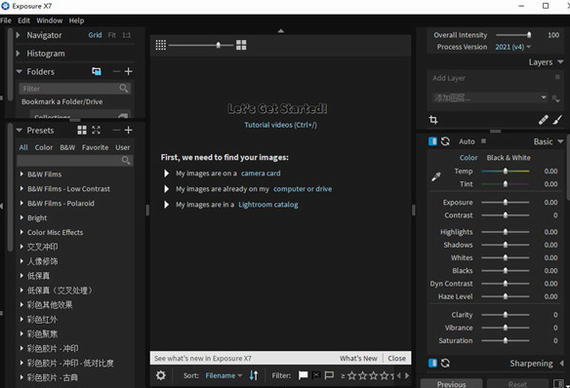
Task: Expand the Histogram panel
Action: (18, 53)
